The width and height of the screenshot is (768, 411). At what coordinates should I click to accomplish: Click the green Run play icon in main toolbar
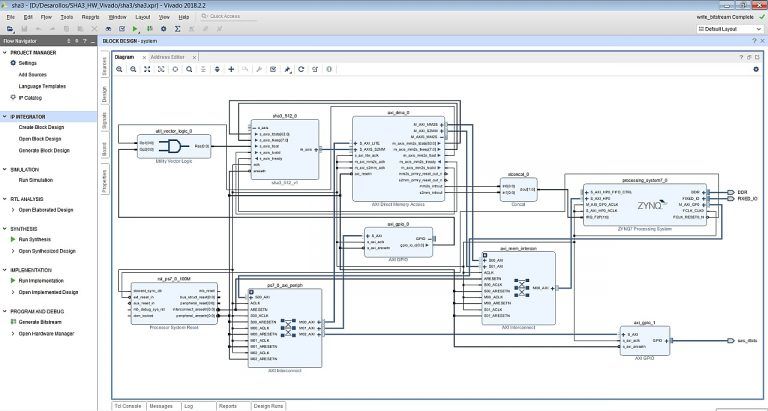(136, 29)
